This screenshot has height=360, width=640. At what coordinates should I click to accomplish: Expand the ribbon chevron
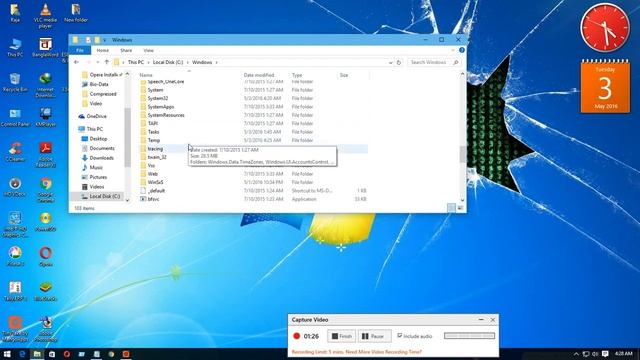point(453,50)
